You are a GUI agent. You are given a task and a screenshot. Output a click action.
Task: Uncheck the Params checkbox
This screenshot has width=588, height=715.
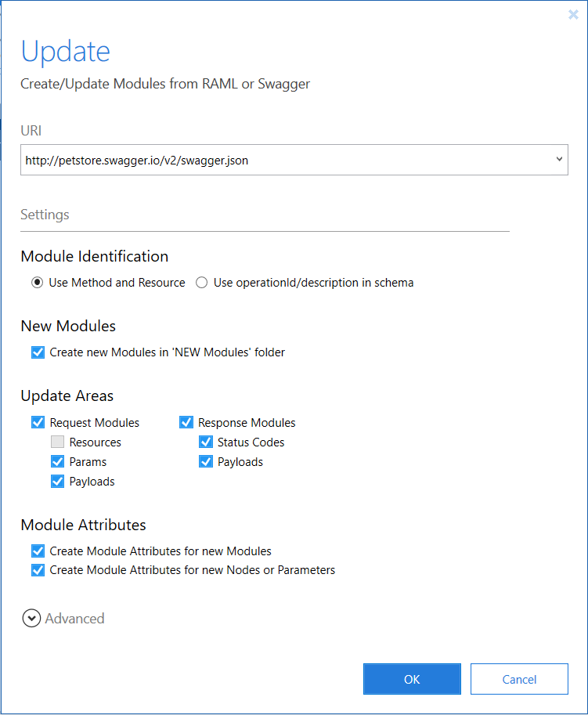[x=58, y=462]
